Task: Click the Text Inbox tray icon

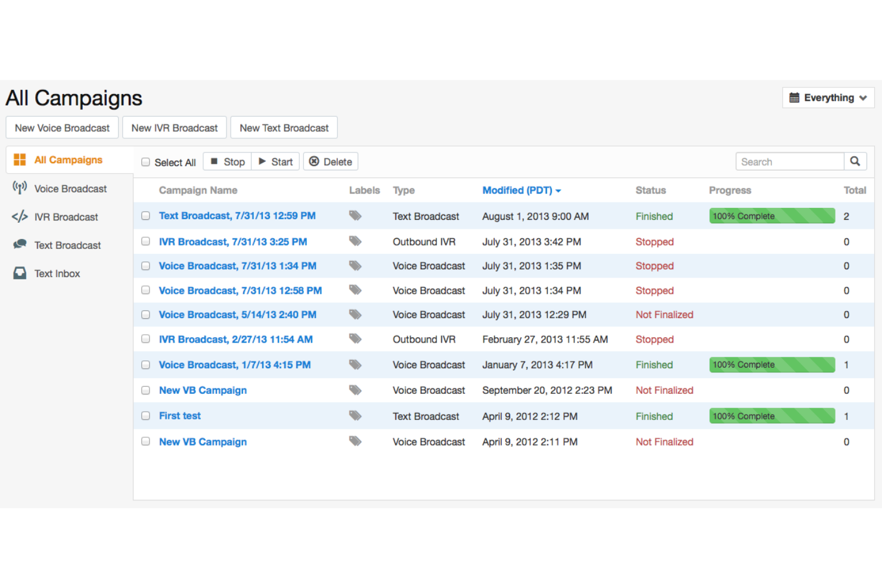Action: coord(20,273)
